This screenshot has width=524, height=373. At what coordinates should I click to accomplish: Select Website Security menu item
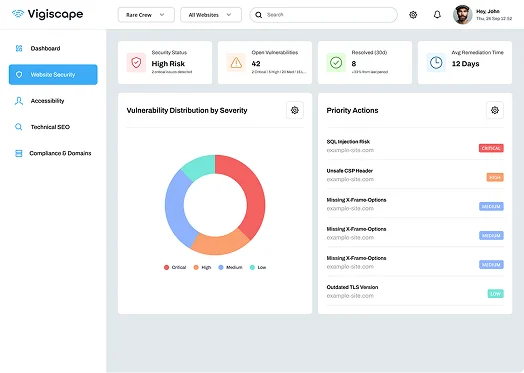pos(53,75)
